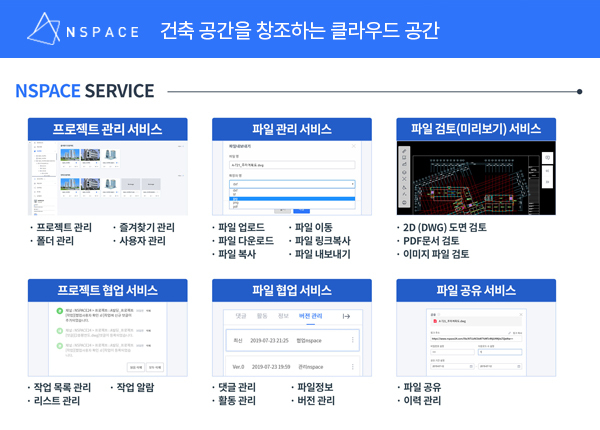Click the NSPACE triangle logo
Image resolution: width=600 pixels, height=430 pixels.
(43, 29)
